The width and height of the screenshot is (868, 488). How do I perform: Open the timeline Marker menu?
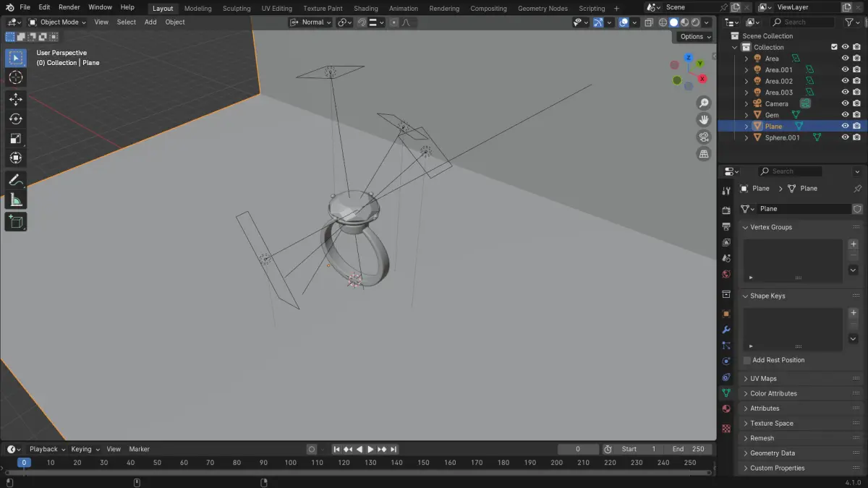point(140,449)
